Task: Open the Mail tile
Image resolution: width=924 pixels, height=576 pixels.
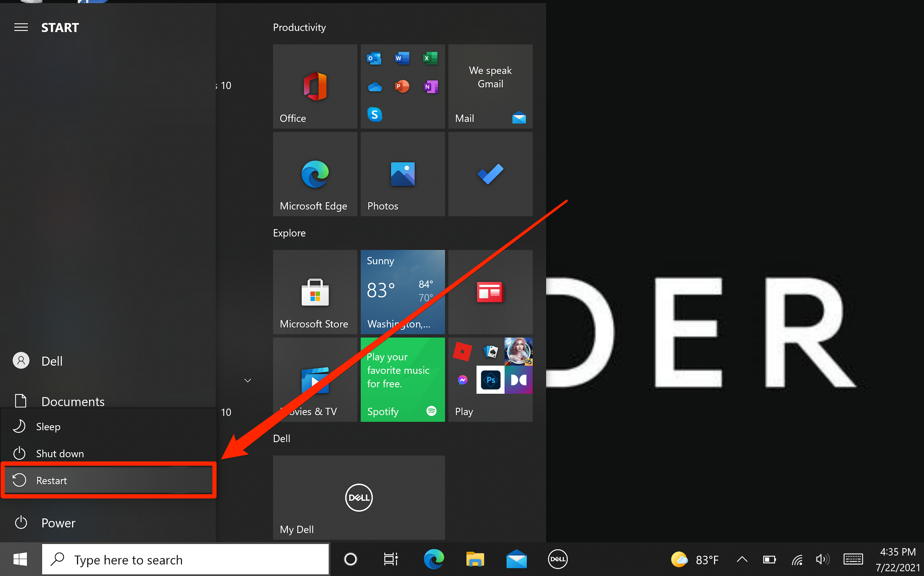Action: [x=490, y=87]
